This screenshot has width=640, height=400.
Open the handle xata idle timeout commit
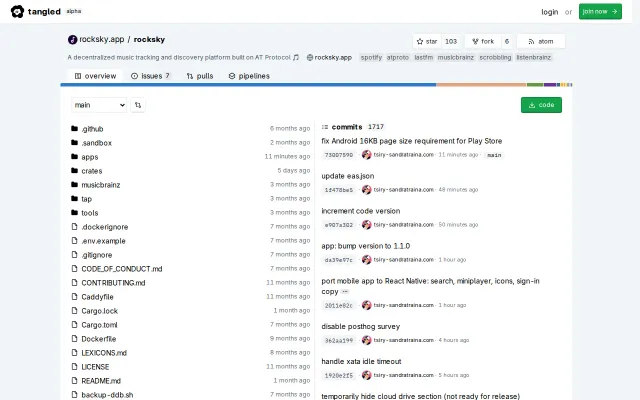tap(361, 362)
